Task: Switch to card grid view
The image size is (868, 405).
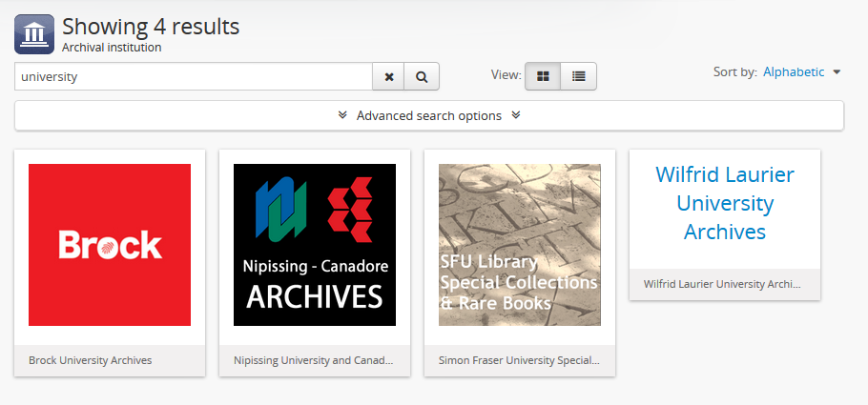Action: coord(543,76)
